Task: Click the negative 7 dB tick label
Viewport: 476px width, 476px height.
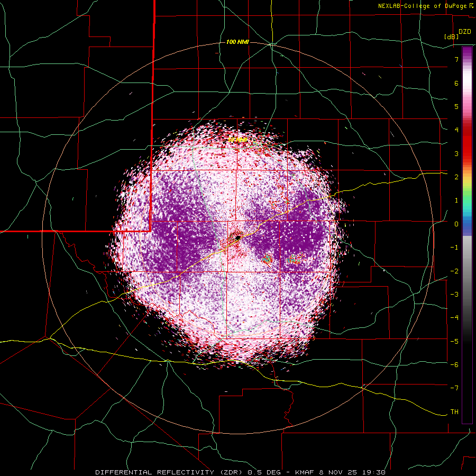Action: point(454,388)
